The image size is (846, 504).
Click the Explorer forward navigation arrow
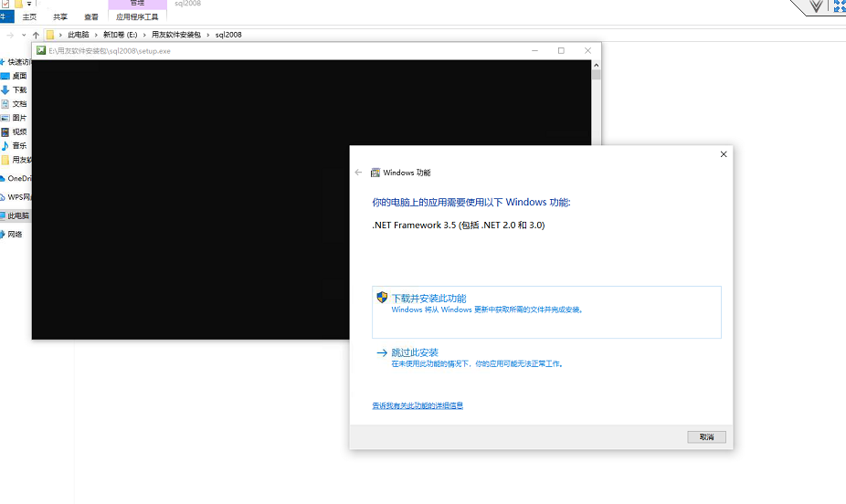tap(10, 35)
